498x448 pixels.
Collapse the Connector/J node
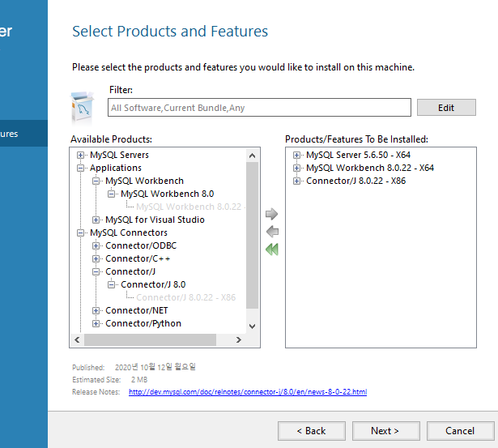tap(96, 271)
